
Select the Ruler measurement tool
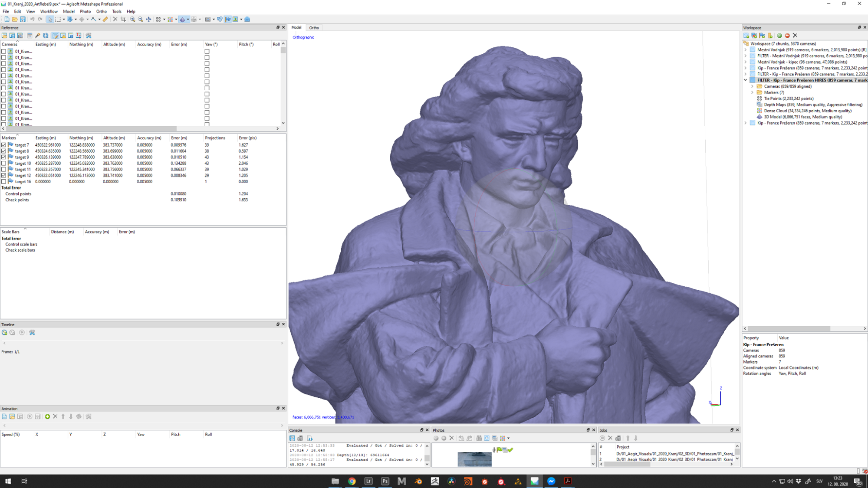105,19
